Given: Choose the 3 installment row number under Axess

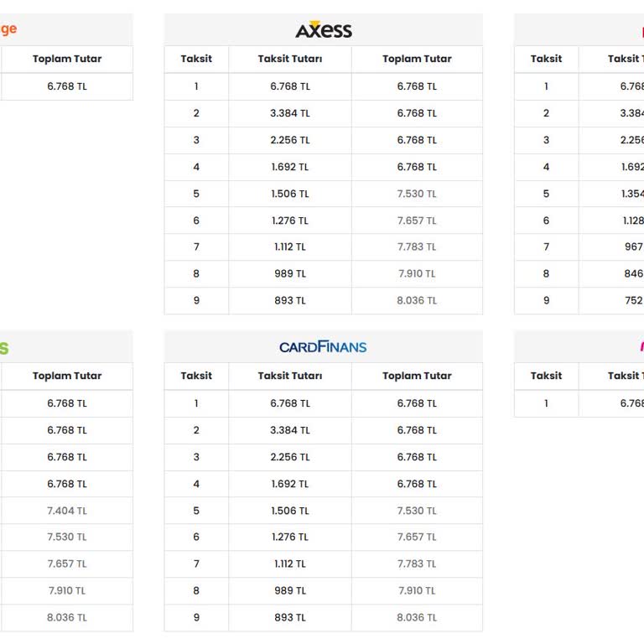Looking at the screenshot, I should click(x=196, y=140).
